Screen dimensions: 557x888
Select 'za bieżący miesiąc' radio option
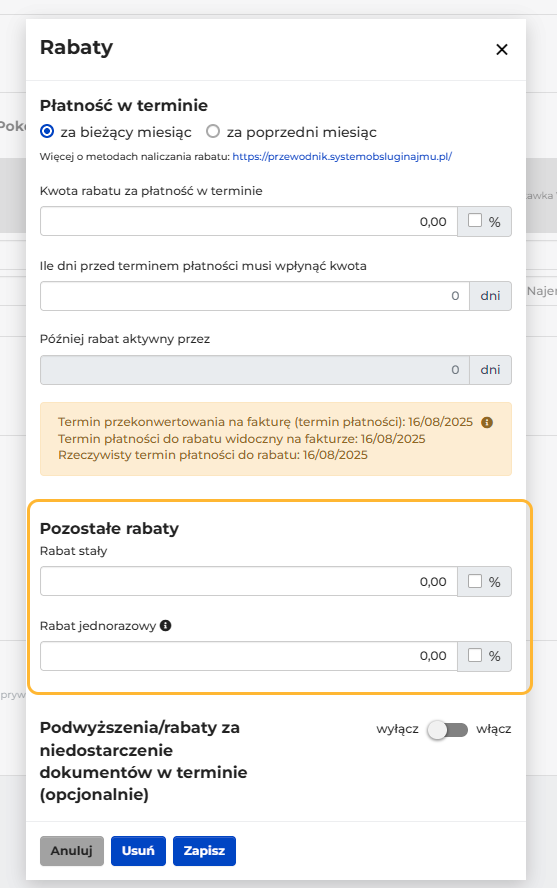[47, 131]
